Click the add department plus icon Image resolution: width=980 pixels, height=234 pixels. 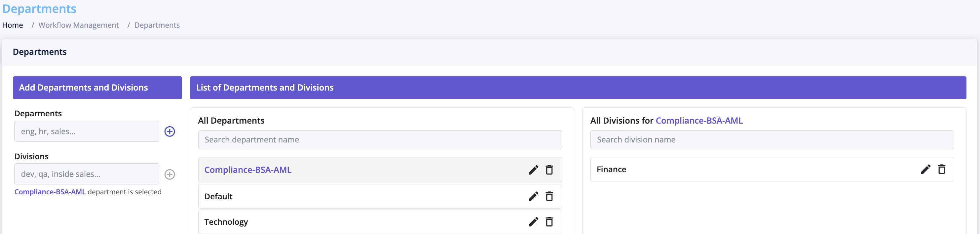point(170,132)
